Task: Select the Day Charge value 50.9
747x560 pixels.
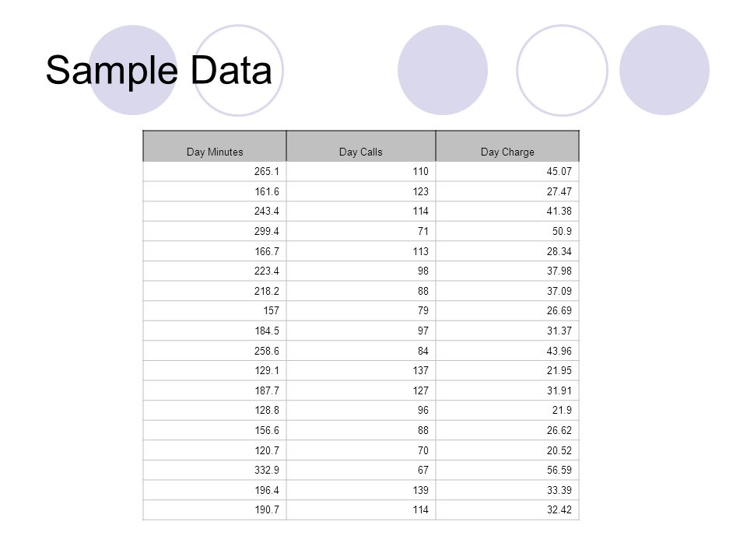Action: (x=507, y=231)
